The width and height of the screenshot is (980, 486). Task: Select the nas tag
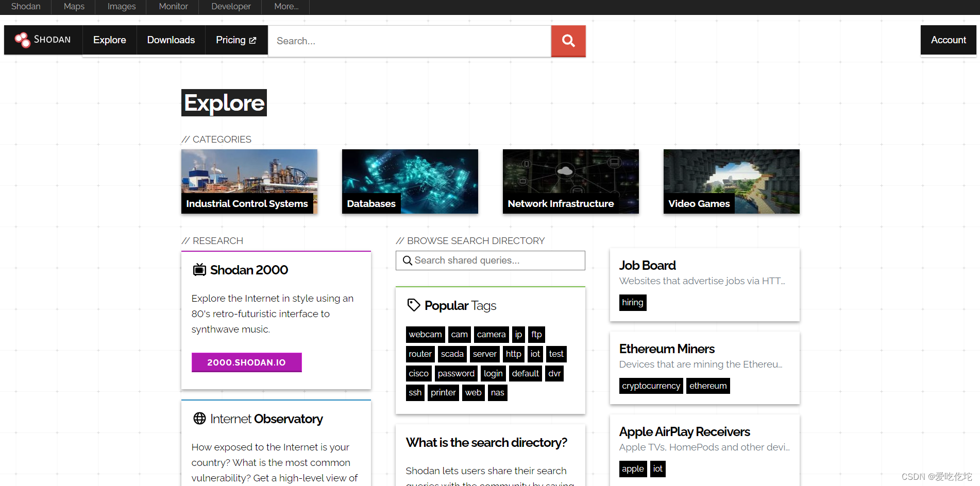tap(497, 393)
